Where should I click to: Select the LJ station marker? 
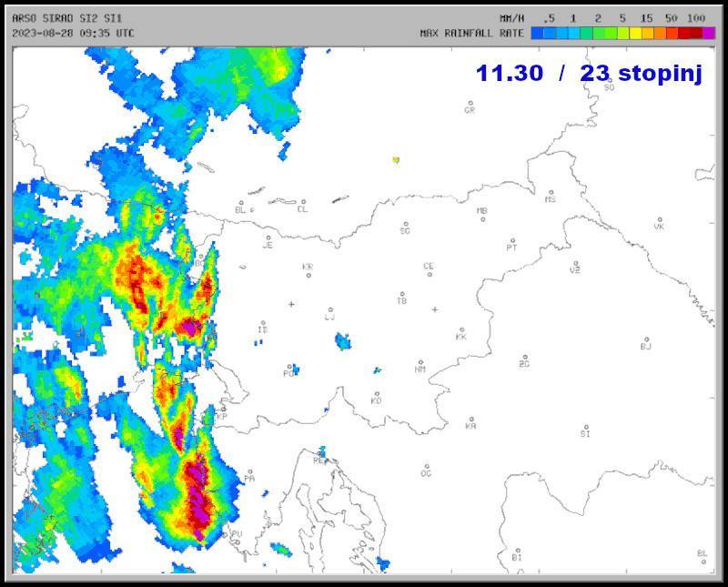pos(329,309)
